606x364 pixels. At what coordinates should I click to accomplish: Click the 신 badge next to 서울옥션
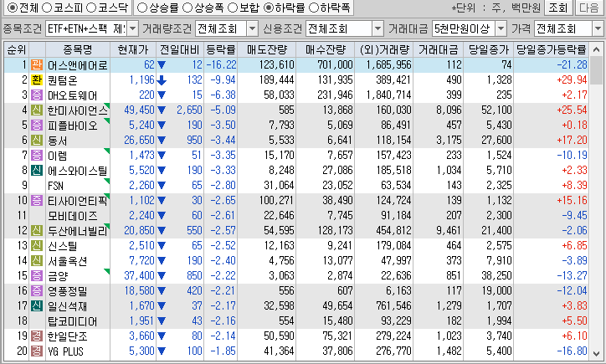37,261
